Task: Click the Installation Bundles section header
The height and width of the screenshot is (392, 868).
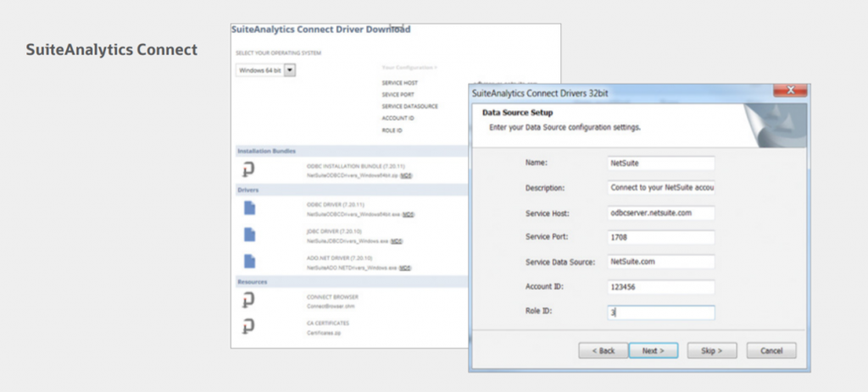Action: click(x=352, y=151)
